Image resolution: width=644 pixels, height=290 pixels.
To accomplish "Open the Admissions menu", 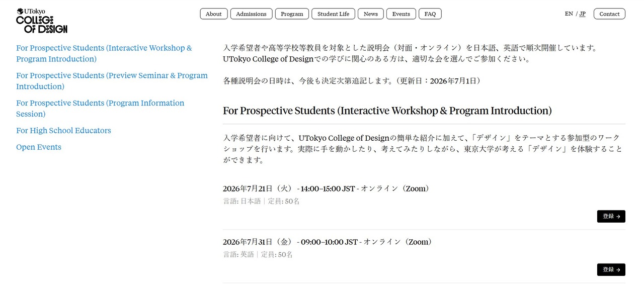I will pyautogui.click(x=251, y=14).
